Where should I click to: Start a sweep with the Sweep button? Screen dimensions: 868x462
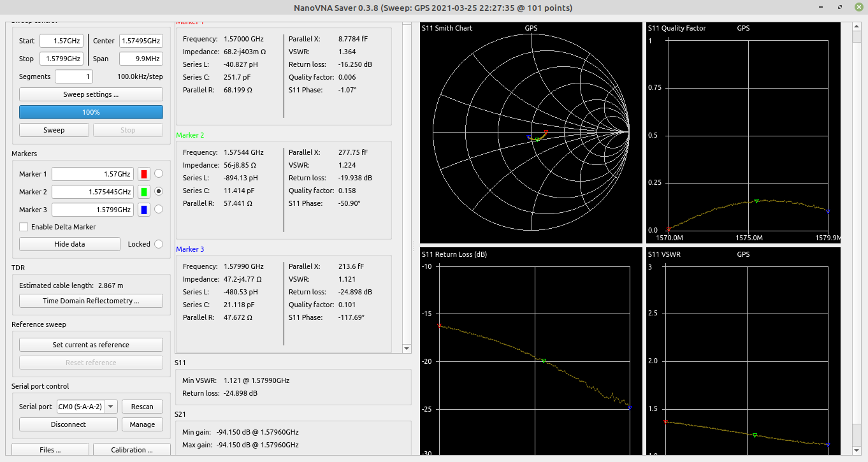54,130
